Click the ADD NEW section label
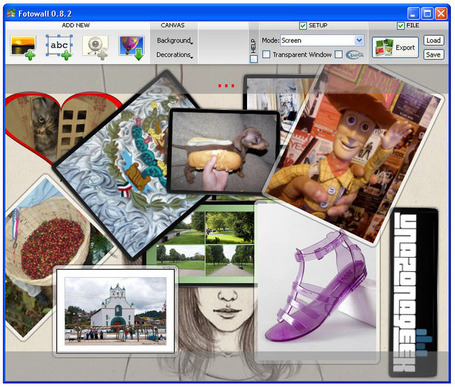This screenshot has width=455, height=387. tap(76, 26)
